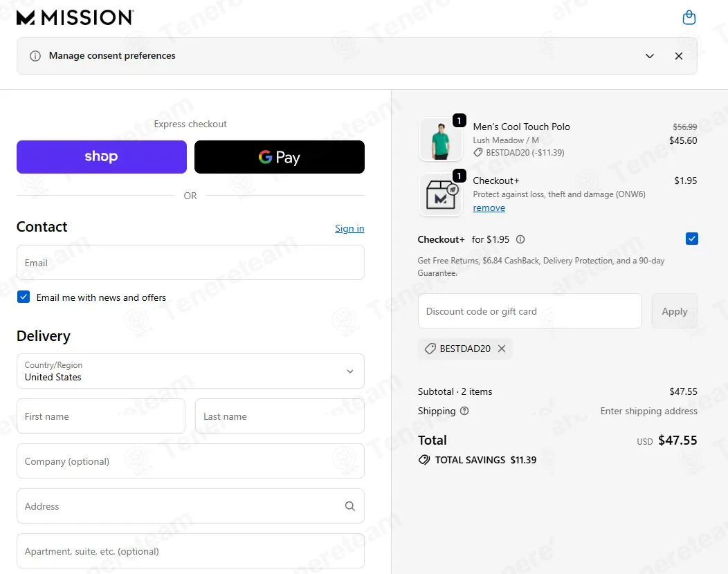728x574 pixels.
Task: Click the Enter shipping address text
Action: [648, 411]
